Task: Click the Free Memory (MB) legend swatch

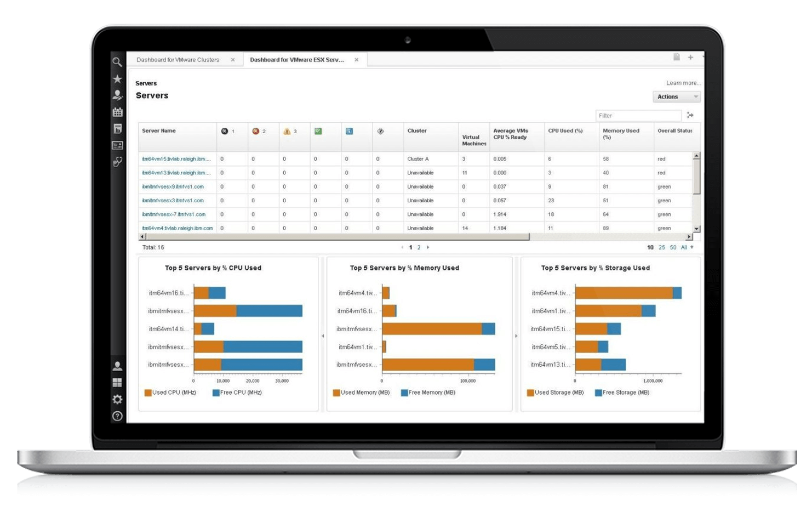Action: pos(404,393)
